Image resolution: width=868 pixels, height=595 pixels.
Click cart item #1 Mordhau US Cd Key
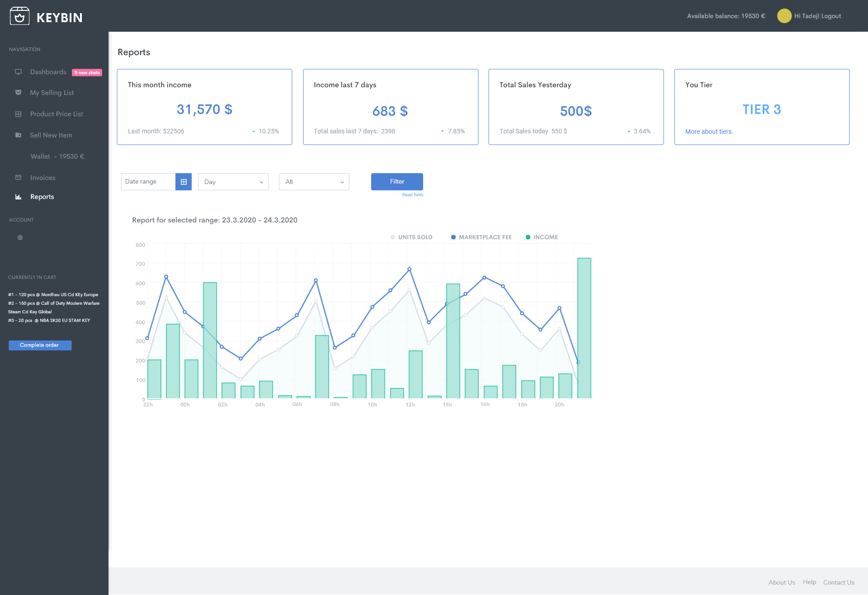(53, 295)
